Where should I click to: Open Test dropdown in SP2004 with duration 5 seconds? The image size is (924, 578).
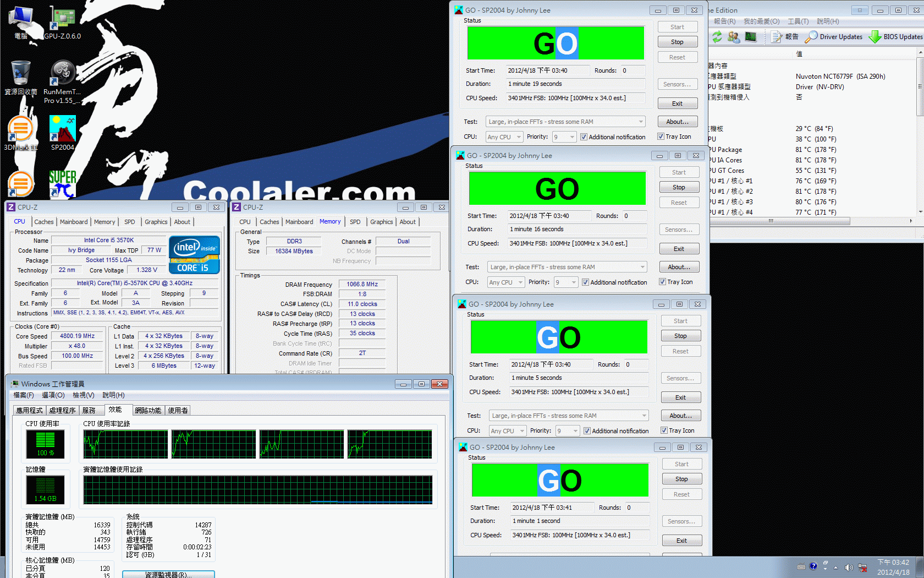tap(569, 416)
